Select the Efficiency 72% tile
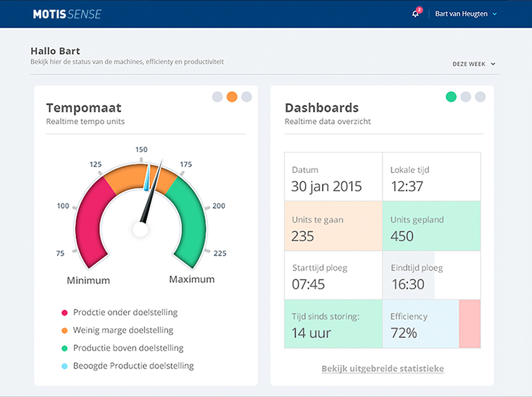Viewport: 532px width, 397px height. pyautogui.click(x=420, y=324)
